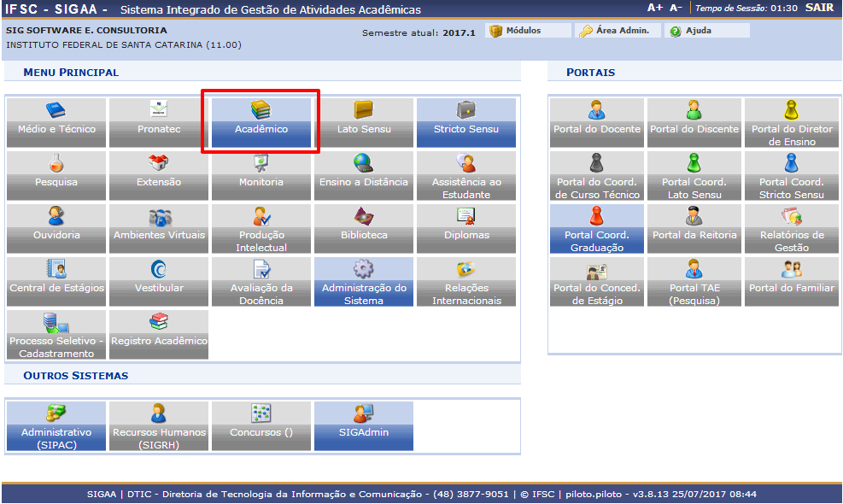Open the Ouvidoria module
This screenshot has width=843, height=504.
pyautogui.click(x=56, y=228)
